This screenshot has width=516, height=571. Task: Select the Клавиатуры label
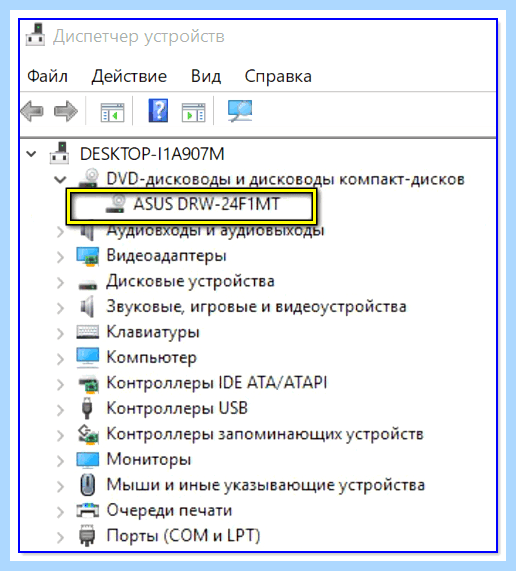(153, 332)
